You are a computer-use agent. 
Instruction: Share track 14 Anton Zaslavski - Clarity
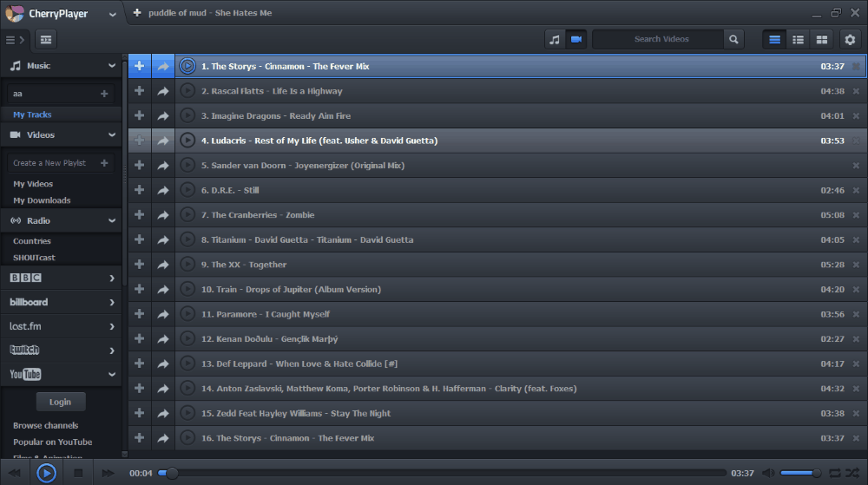[163, 388]
